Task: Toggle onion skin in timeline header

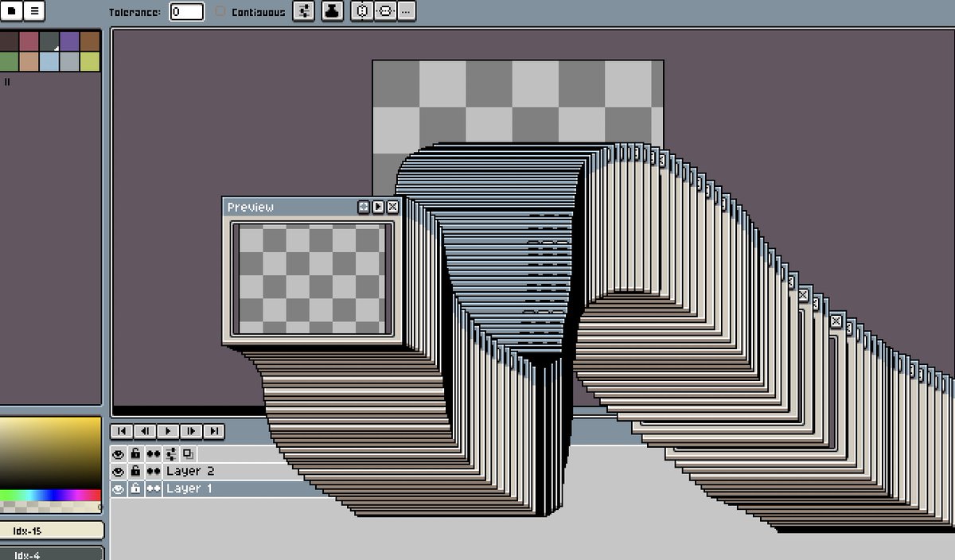Action: [188, 453]
